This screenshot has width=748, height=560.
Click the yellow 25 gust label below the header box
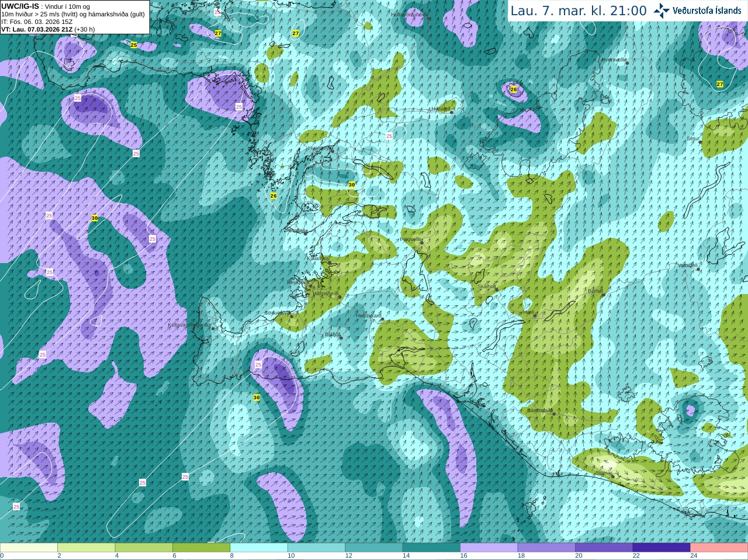click(x=134, y=45)
